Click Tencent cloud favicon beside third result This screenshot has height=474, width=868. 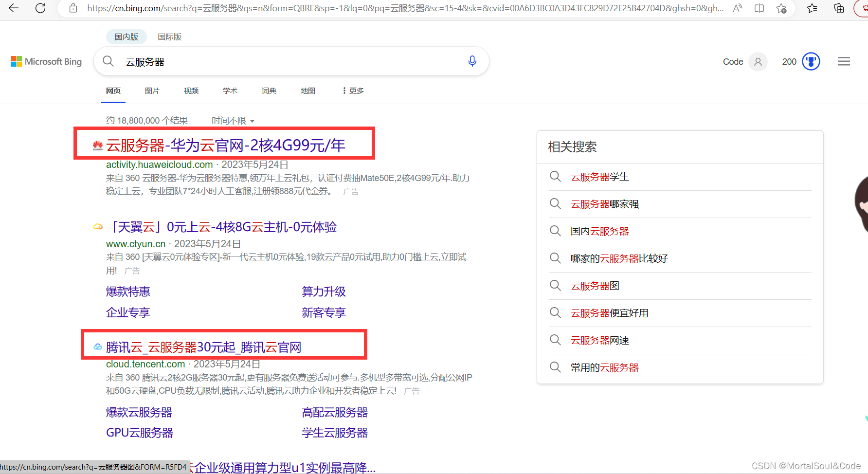coord(98,347)
